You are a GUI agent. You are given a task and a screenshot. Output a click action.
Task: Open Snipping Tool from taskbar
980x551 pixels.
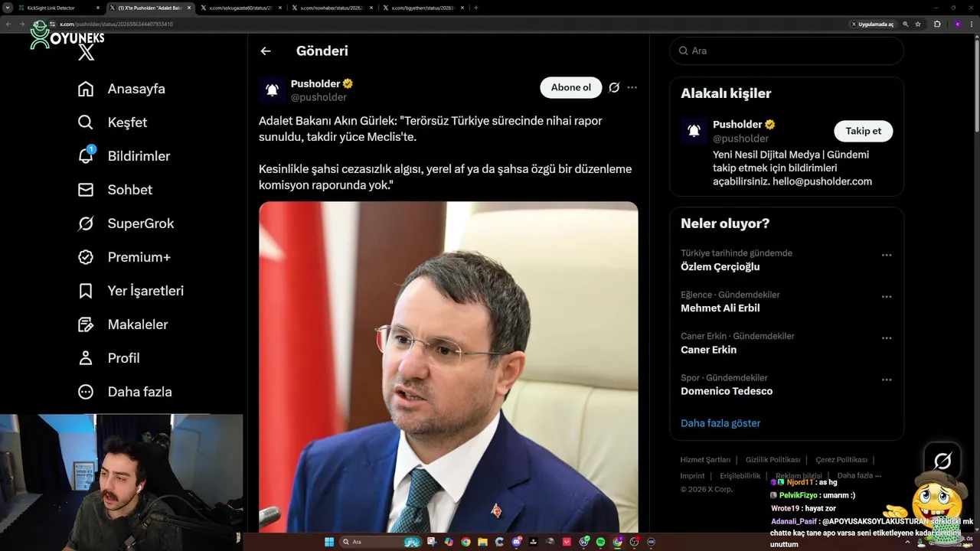pos(432,542)
